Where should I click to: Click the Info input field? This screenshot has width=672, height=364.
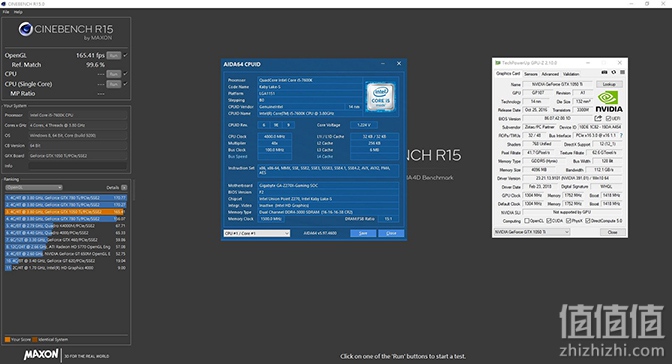click(x=78, y=166)
